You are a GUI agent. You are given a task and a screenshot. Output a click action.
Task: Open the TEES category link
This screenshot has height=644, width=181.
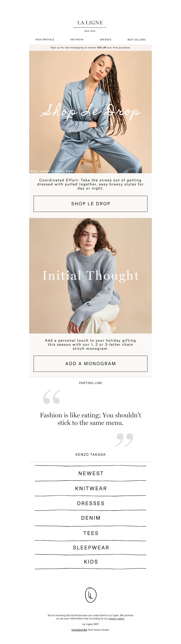pyautogui.click(x=91, y=533)
